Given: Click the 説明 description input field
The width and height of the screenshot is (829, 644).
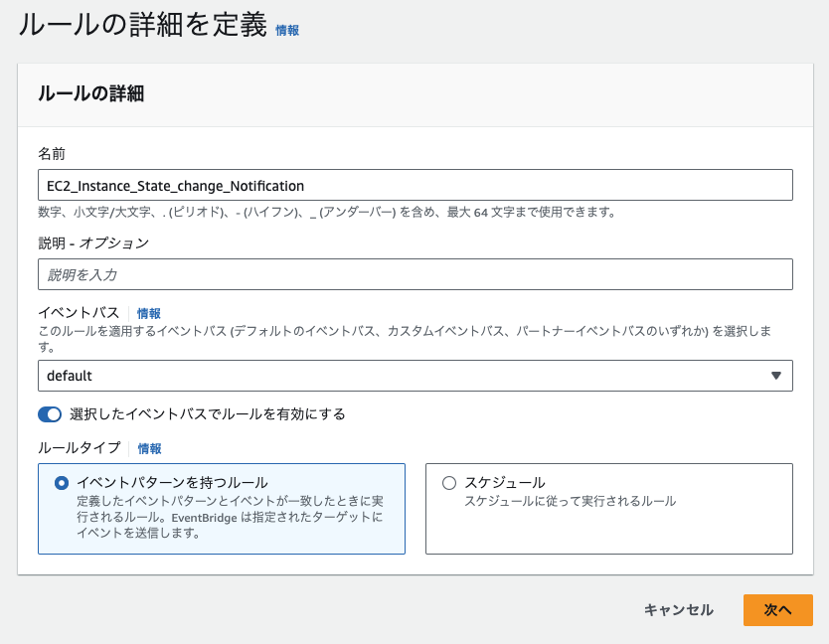Looking at the screenshot, I should coord(415,274).
